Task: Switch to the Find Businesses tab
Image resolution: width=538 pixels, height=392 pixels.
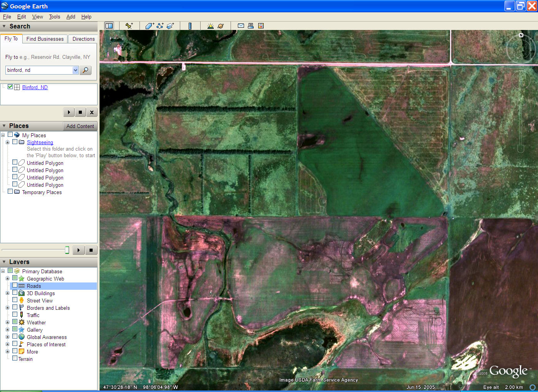Action: (x=45, y=39)
